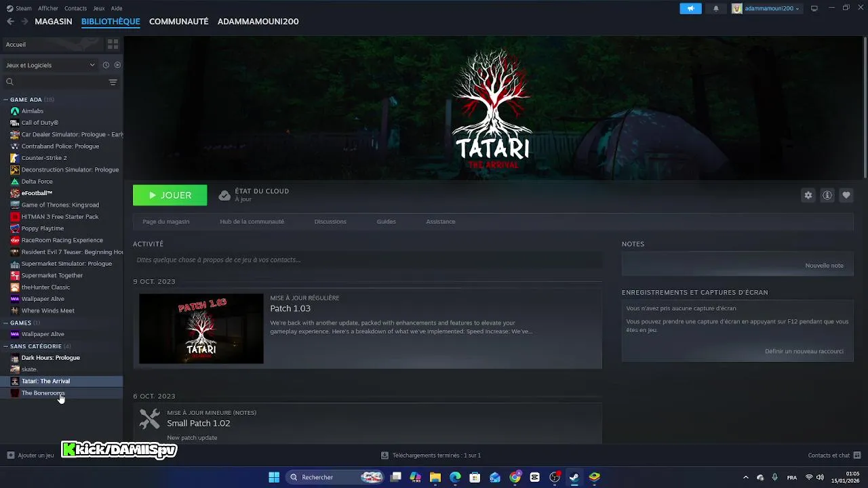The image size is (868, 488).
Task: Click the Counter-Strike 2 icon
Action: pos(15,158)
